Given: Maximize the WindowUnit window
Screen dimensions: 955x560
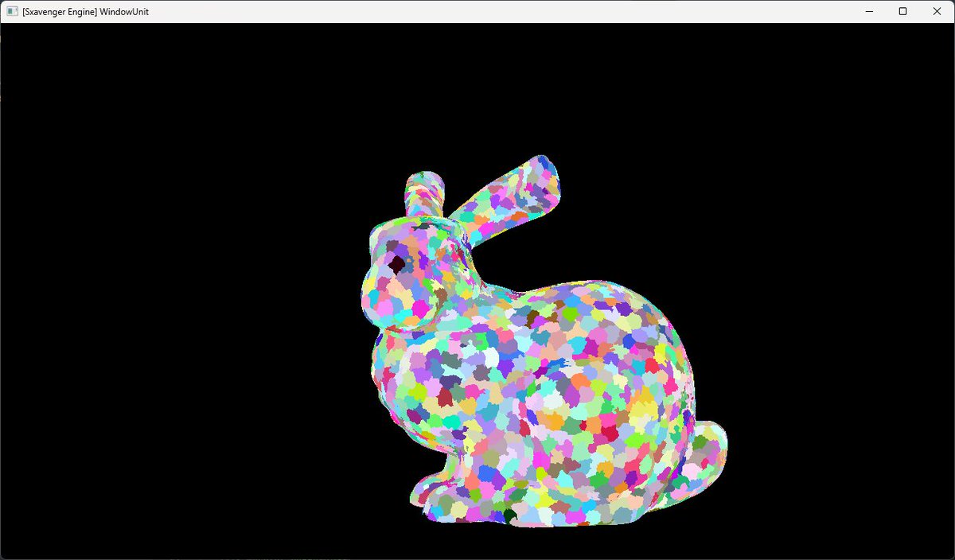Looking at the screenshot, I should 902,12.
